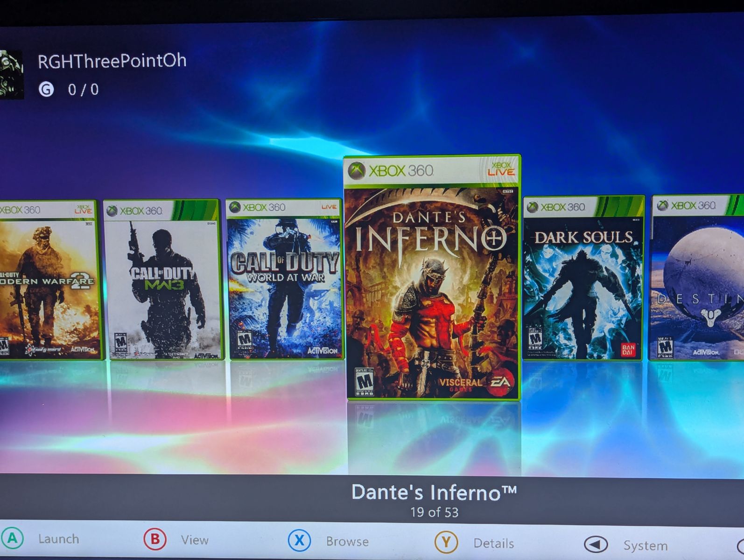
Task: Click the blue X button icon
Action: [x=299, y=541]
